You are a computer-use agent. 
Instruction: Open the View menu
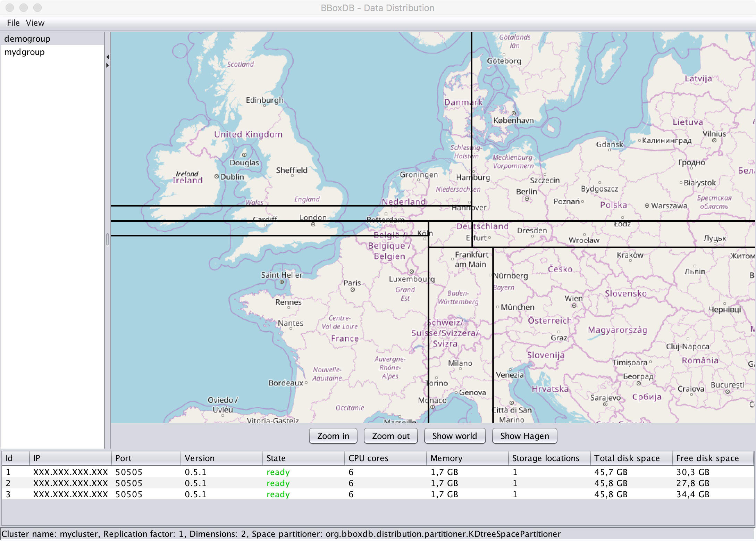click(35, 23)
